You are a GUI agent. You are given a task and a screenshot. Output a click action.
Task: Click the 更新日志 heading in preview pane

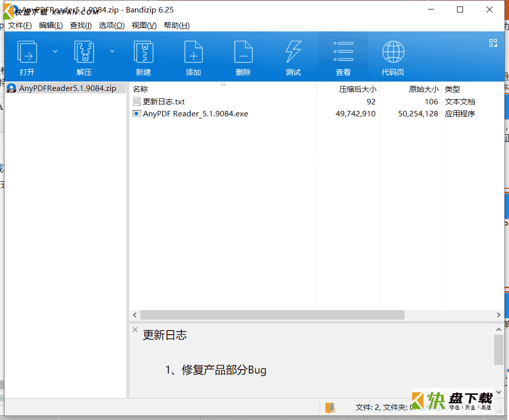(x=165, y=335)
